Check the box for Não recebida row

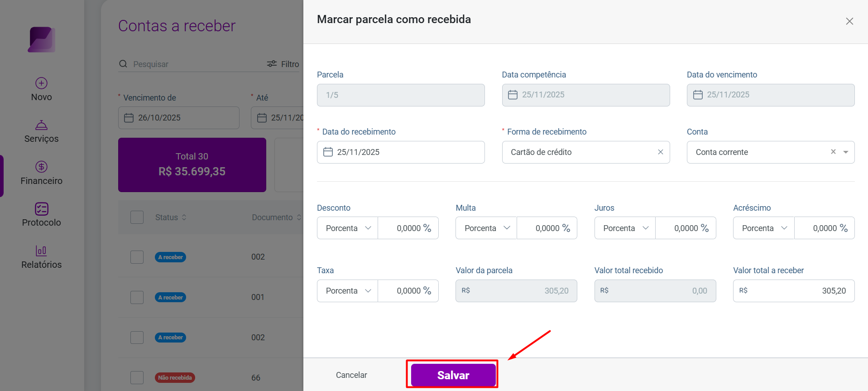click(x=137, y=377)
